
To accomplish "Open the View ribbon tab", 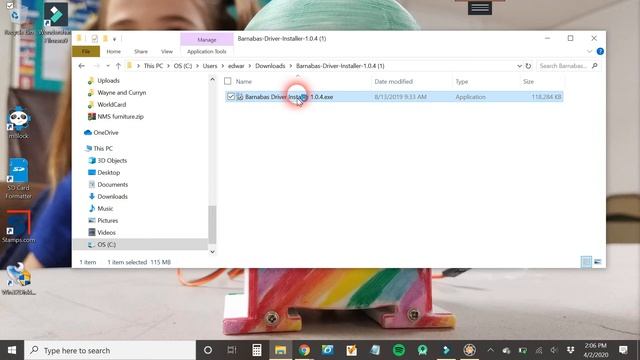I will click(167, 51).
